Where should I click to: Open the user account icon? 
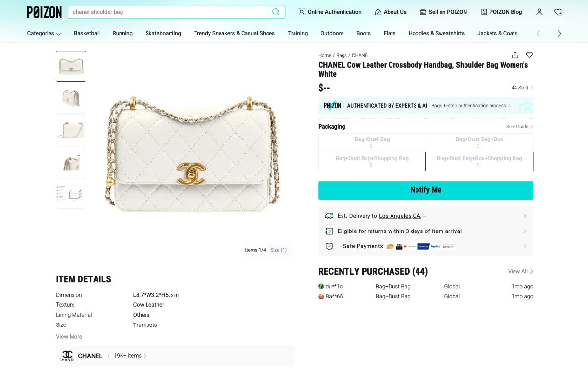click(539, 12)
